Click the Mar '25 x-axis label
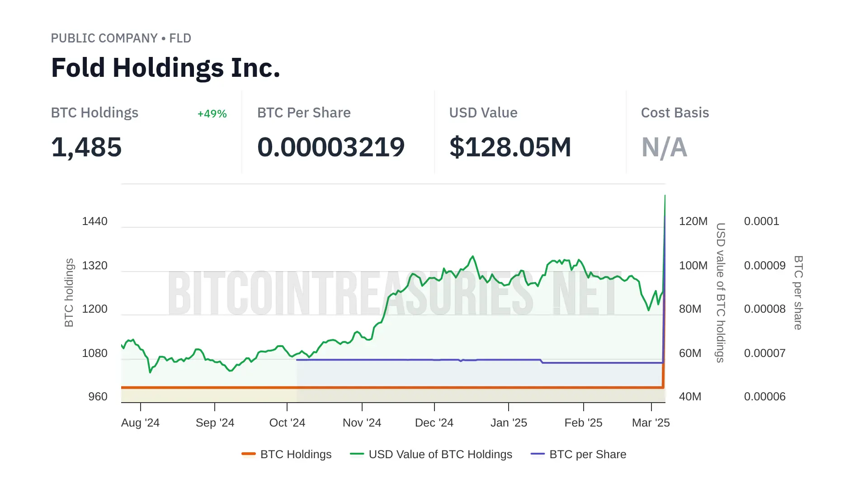 651,422
